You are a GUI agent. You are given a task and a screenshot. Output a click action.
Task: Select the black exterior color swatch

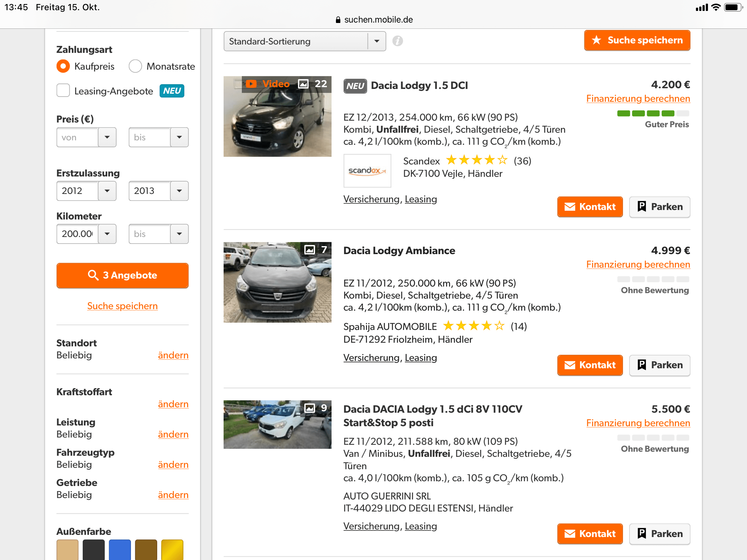94,550
